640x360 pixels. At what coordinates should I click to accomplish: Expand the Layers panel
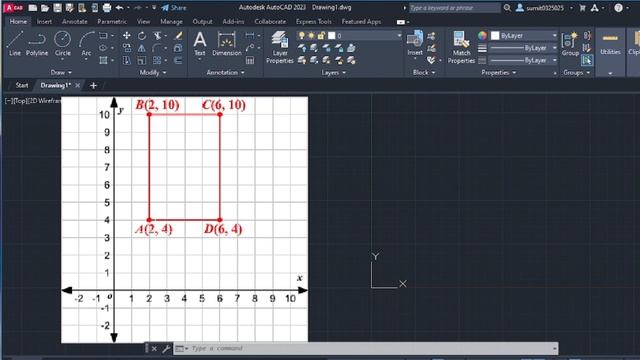coord(333,72)
